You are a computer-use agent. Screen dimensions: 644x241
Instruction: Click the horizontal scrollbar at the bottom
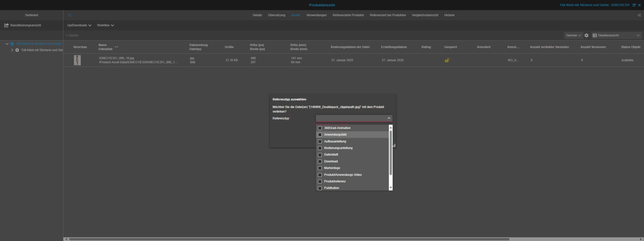289,239
